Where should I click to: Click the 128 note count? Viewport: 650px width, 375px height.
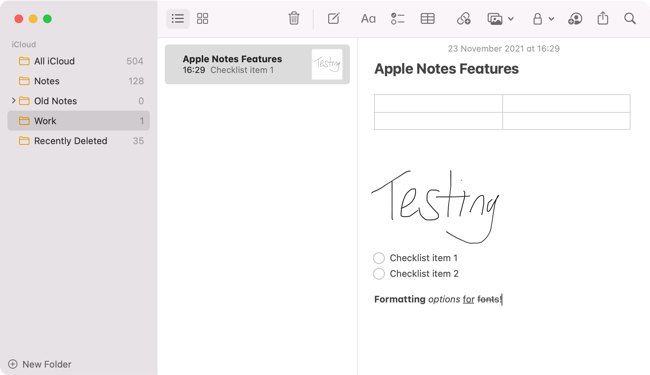coord(136,81)
